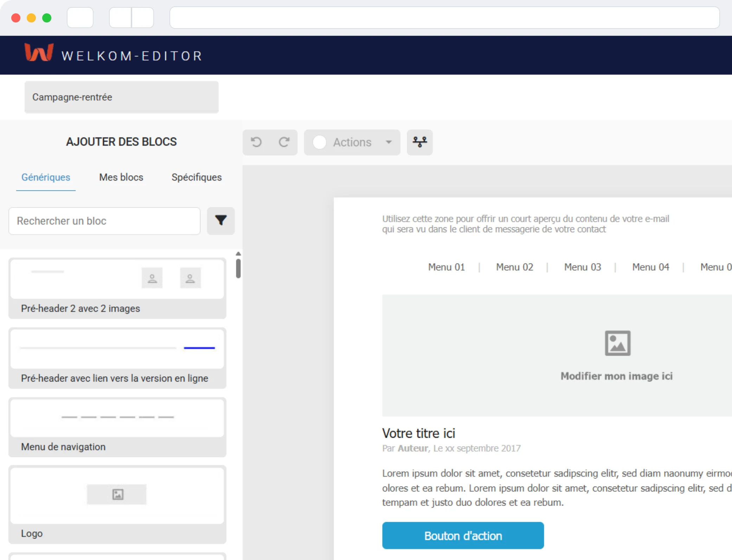Click Menu 04 in the email
Viewport: 732px width, 560px height.
pyautogui.click(x=651, y=267)
